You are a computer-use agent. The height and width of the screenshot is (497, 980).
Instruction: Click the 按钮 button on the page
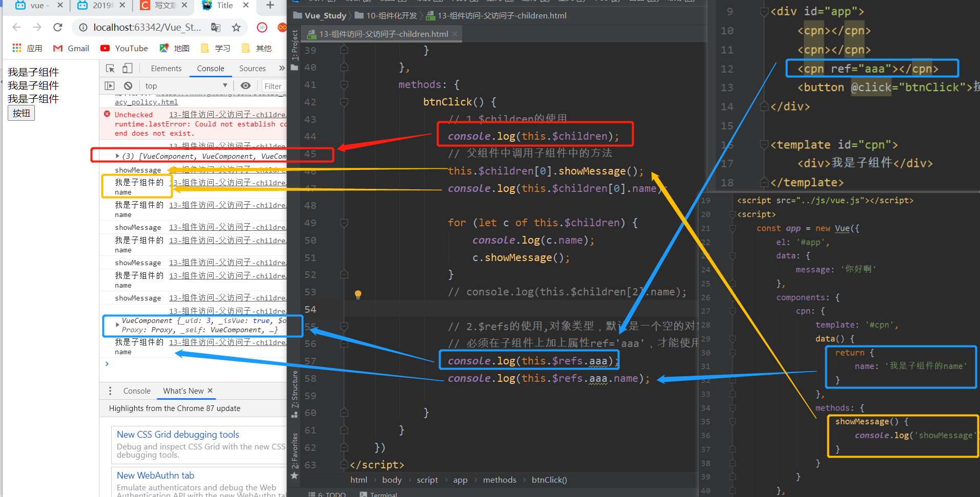(x=21, y=113)
